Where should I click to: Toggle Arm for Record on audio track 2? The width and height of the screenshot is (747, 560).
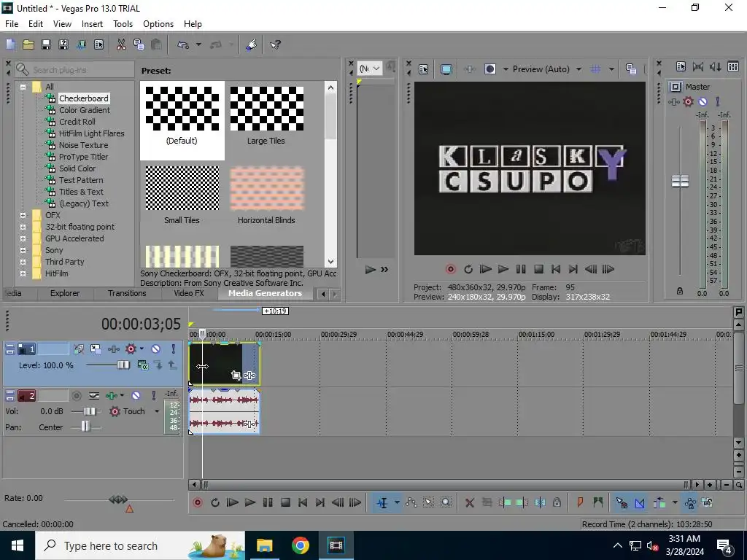tap(76, 396)
